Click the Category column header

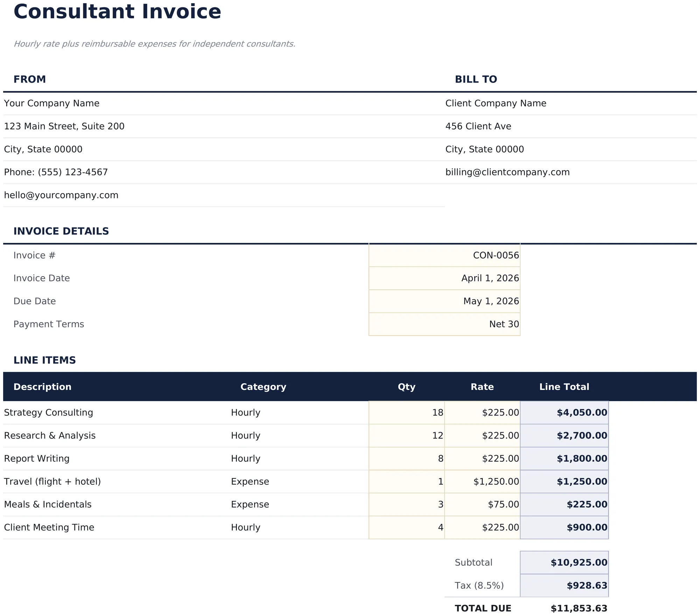click(x=263, y=387)
